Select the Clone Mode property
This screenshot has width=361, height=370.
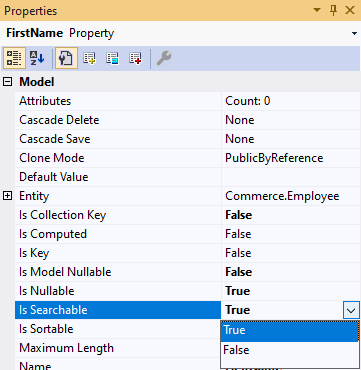tap(118, 158)
